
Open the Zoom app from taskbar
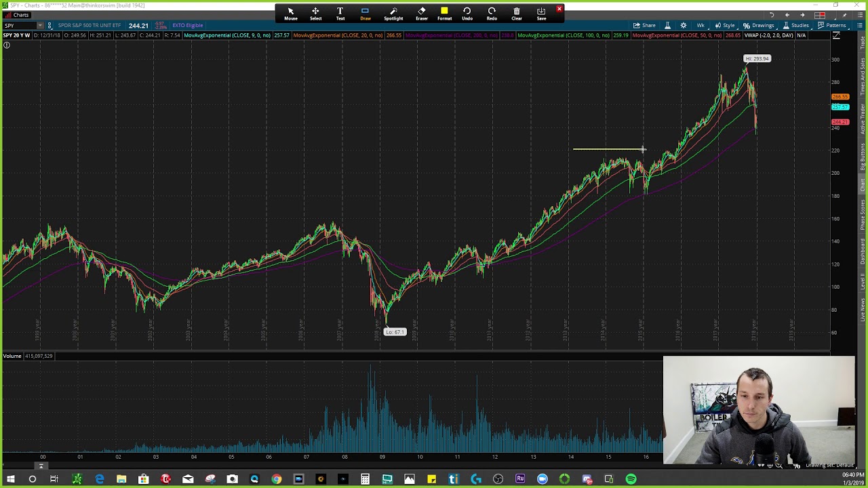(x=542, y=479)
